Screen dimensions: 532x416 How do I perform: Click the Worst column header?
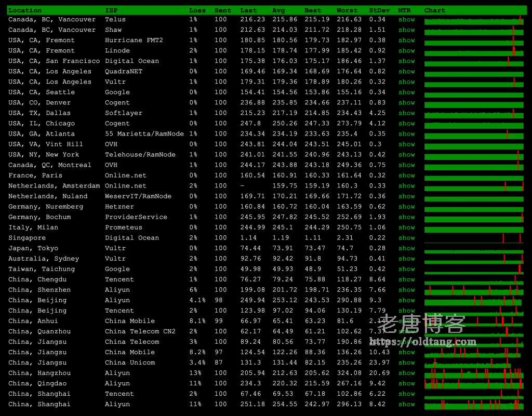coord(347,10)
